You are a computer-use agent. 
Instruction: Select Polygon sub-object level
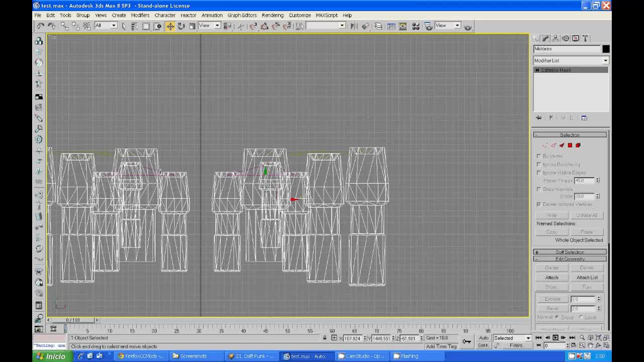click(570, 145)
